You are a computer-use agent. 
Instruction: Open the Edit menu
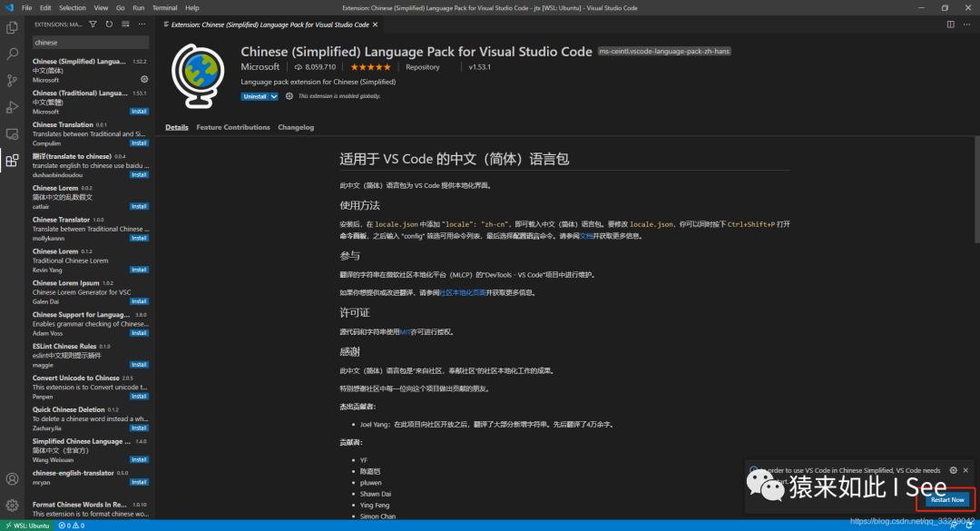pyautogui.click(x=45, y=8)
